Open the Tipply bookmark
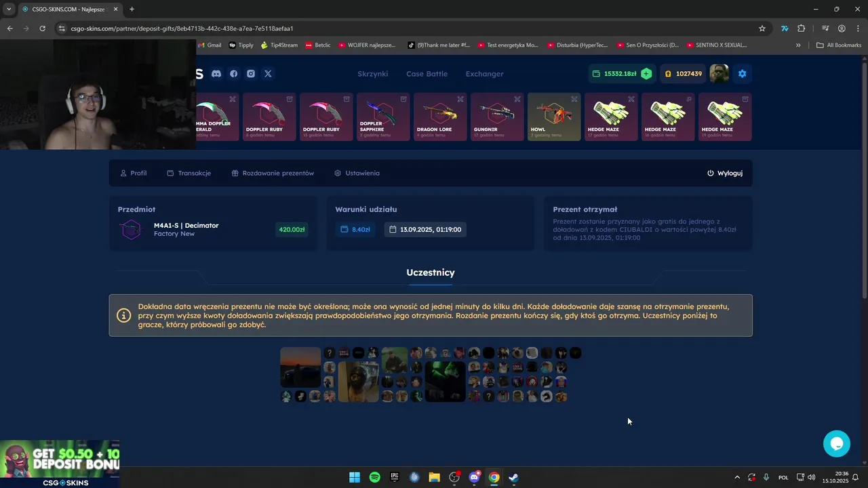Screen dimensions: 868x488 click(241, 45)
